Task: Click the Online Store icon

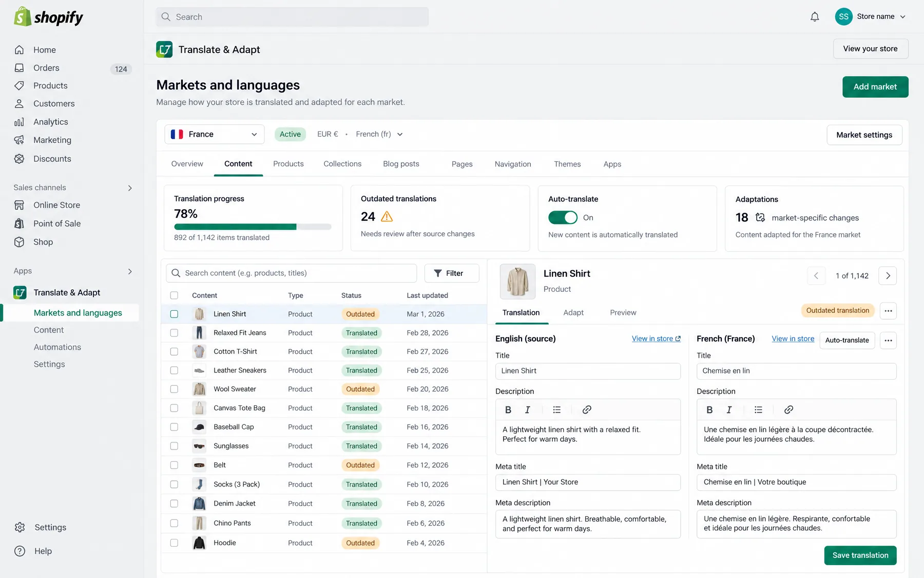Action: (20, 205)
